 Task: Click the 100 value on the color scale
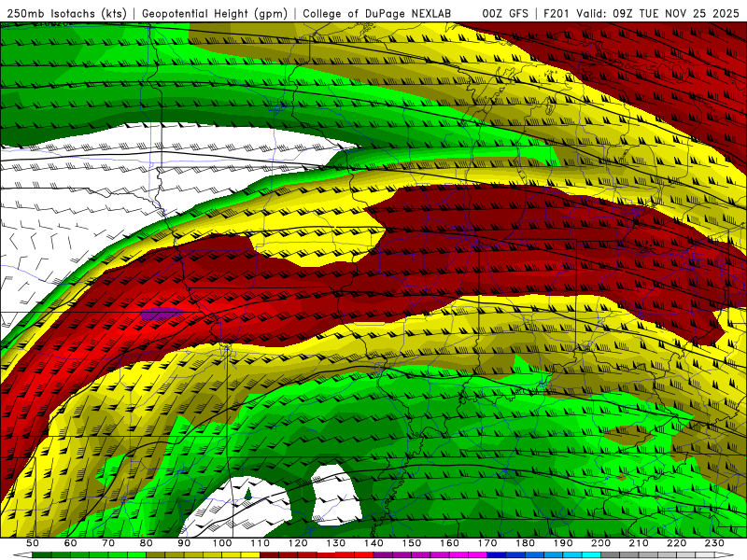222,543
